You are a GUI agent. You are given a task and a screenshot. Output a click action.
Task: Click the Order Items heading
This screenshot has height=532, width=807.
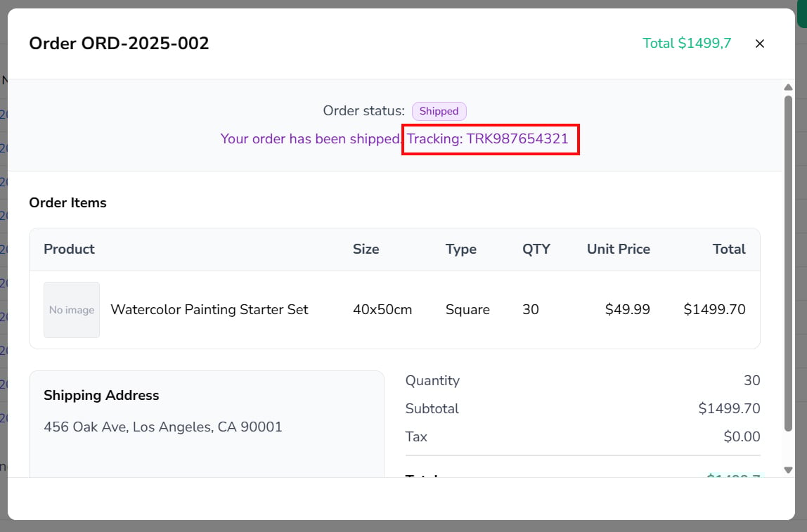click(x=67, y=203)
